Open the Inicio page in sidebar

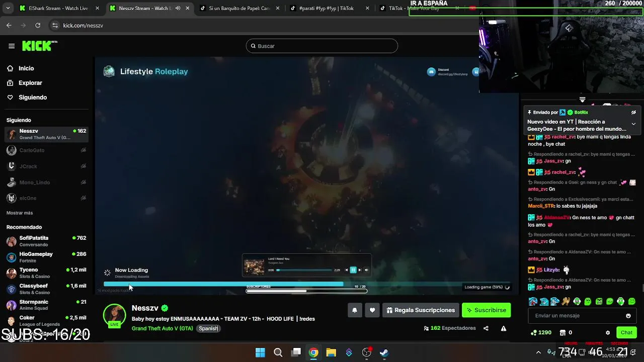click(x=26, y=68)
